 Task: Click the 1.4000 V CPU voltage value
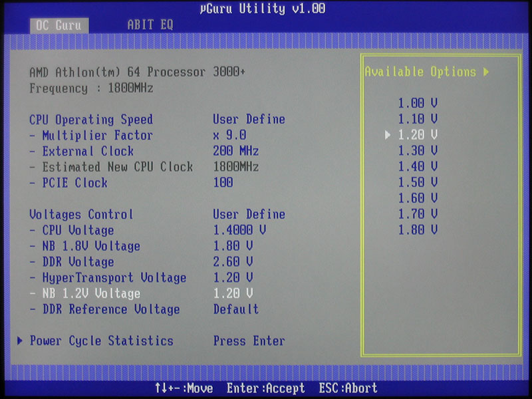tap(239, 230)
